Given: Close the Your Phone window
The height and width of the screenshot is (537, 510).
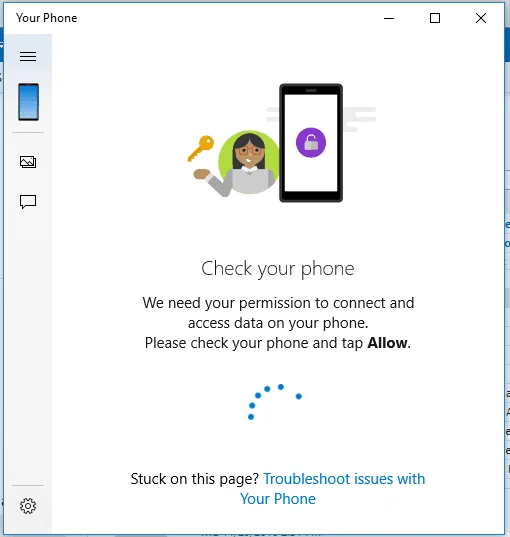Looking at the screenshot, I should point(481,18).
